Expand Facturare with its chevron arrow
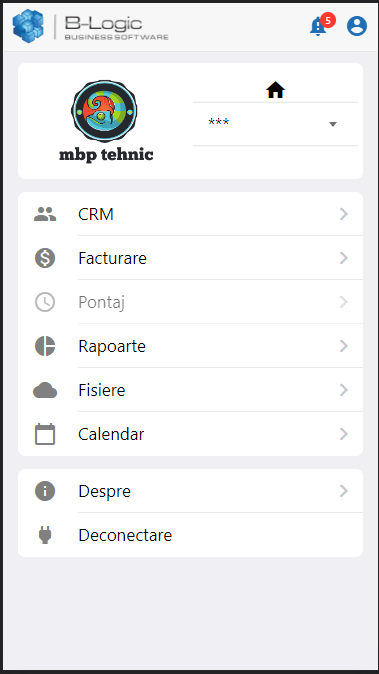This screenshot has height=674, width=379. [344, 258]
